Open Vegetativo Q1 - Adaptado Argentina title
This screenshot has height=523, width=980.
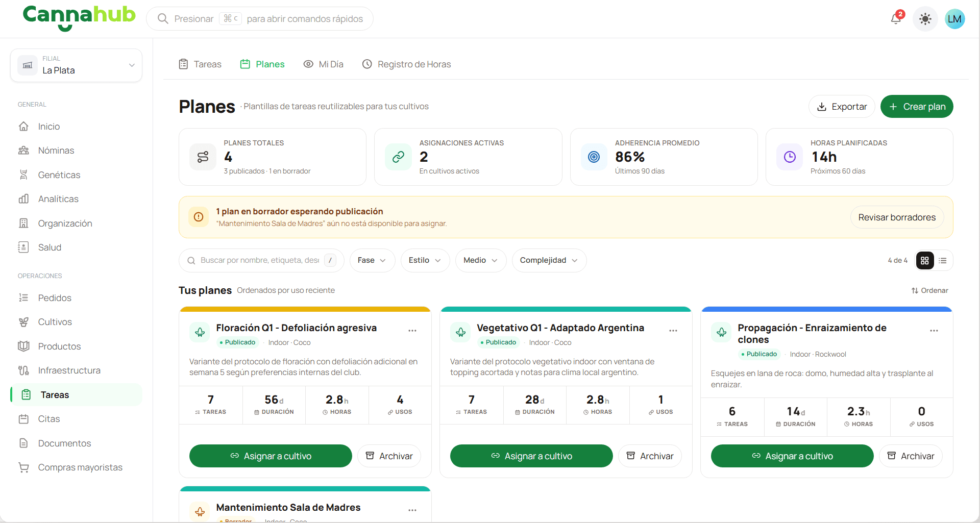coord(560,328)
